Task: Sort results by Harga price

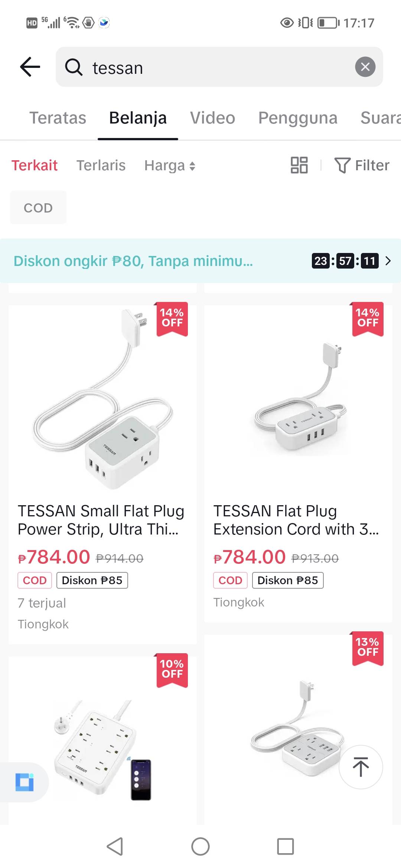Action: click(x=170, y=165)
